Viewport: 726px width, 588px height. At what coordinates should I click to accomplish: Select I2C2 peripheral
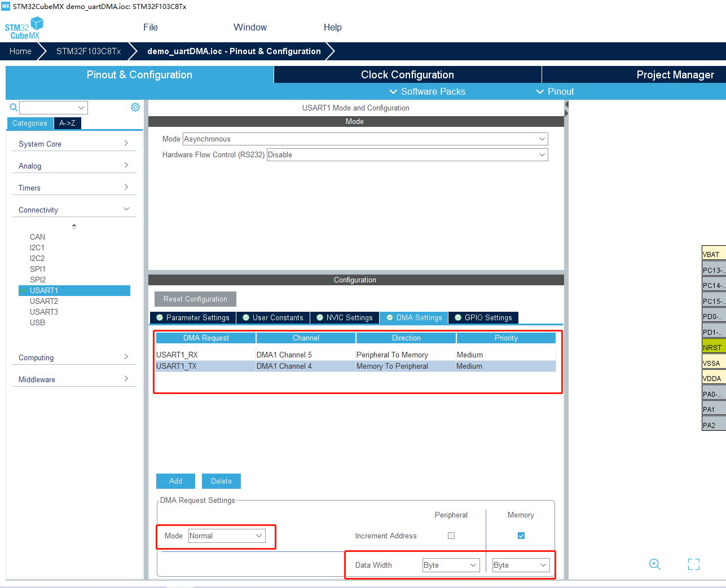(x=37, y=258)
